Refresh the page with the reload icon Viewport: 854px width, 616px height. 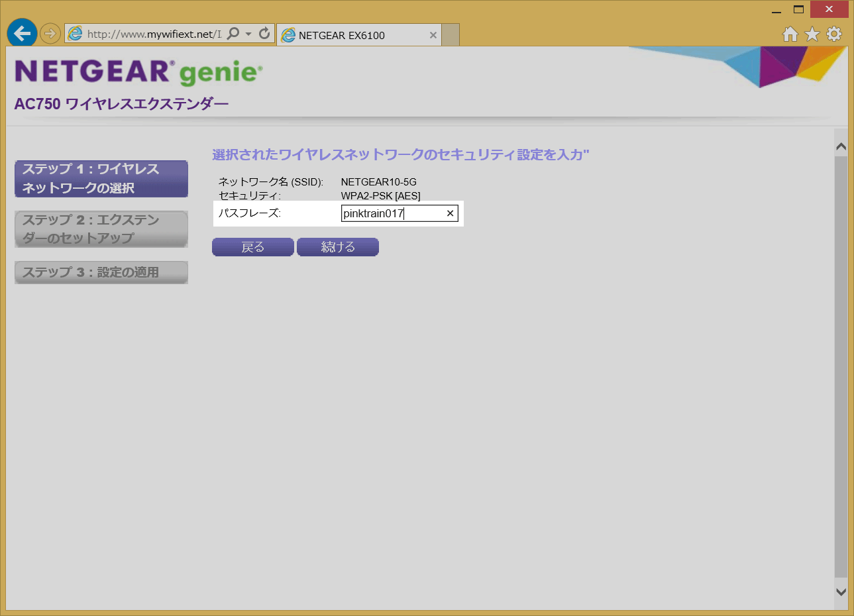pos(264,34)
